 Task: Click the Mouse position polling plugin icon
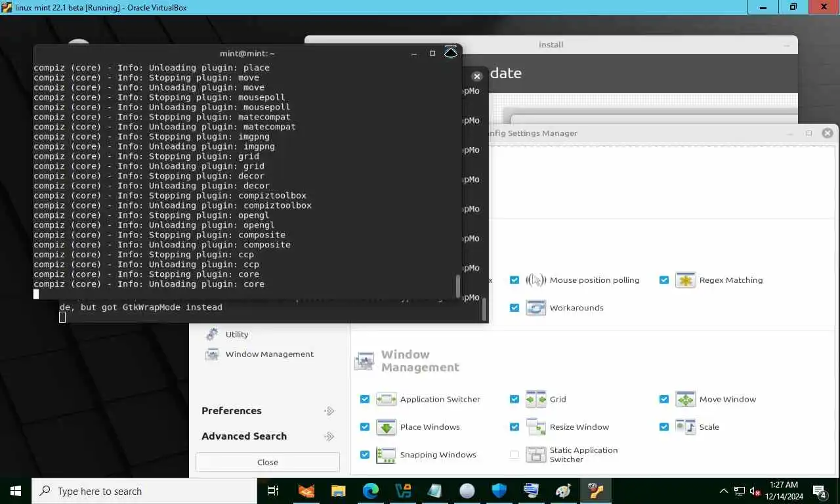pos(535,280)
